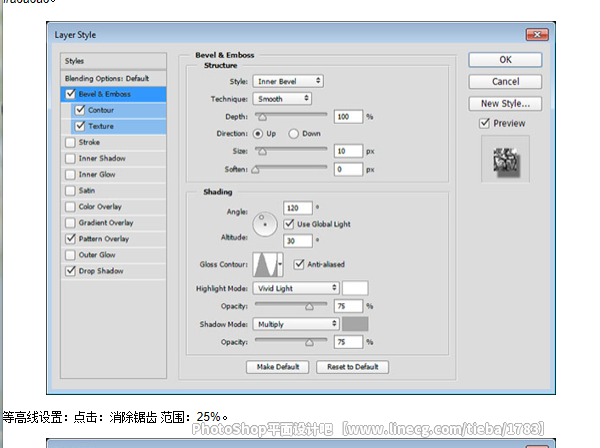Click the shadow Opacity slider handle
This screenshot has width=600, height=448.
(x=310, y=342)
